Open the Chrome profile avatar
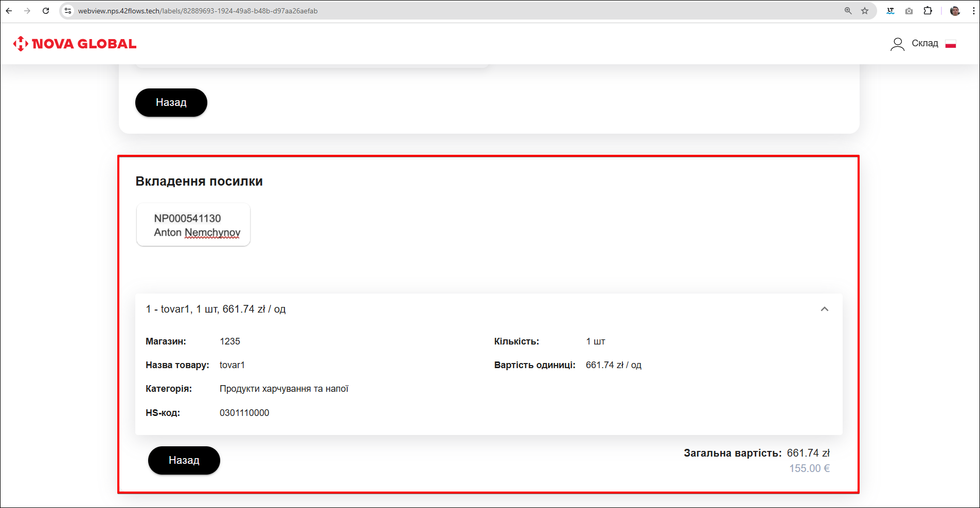 955,11
